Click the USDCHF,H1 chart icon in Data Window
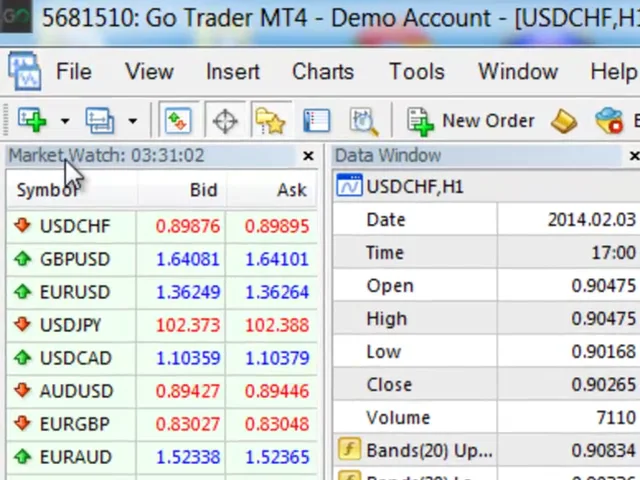This screenshot has height=480, width=640. coord(349,187)
